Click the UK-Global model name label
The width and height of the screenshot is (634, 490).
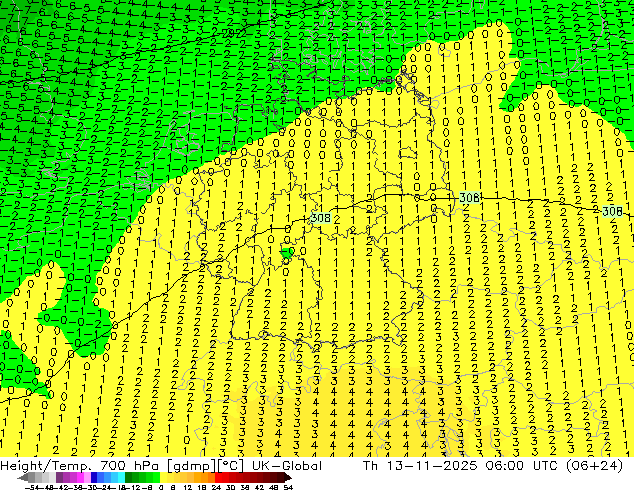287,466
